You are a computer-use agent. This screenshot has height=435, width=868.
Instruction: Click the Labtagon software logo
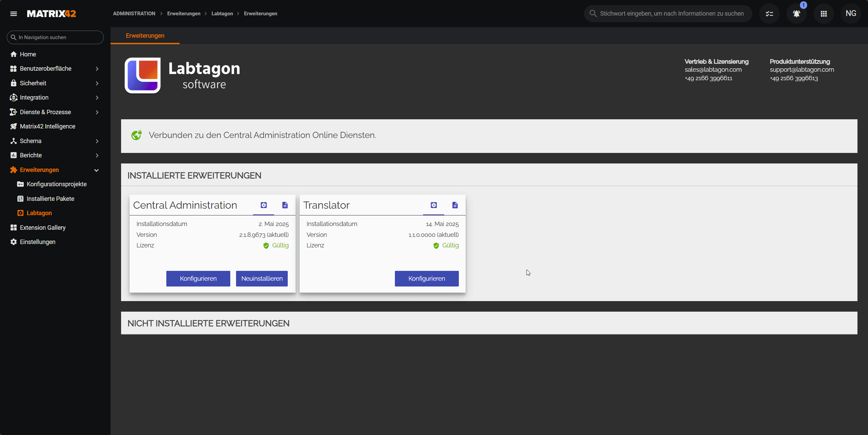click(x=183, y=75)
